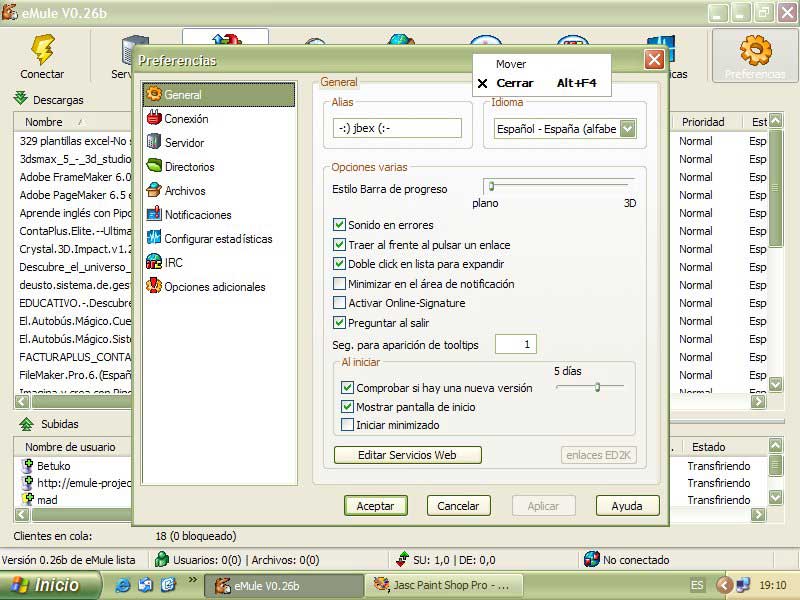This screenshot has width=800, height=600.
Task: Click uploads list scroll up arrow
Action: 776,445
